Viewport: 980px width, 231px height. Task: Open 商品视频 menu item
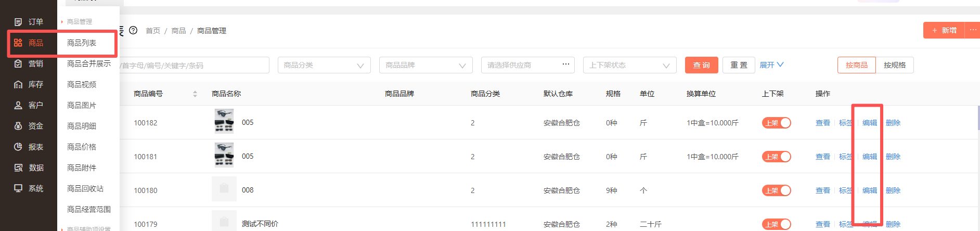(x=82, y=84)
